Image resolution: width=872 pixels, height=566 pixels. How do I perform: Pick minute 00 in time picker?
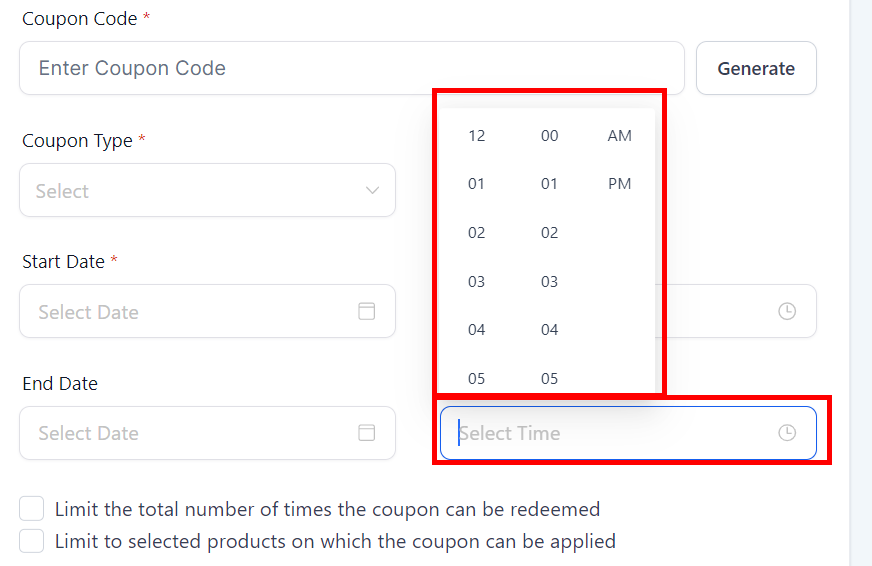(x=549, y=135)
